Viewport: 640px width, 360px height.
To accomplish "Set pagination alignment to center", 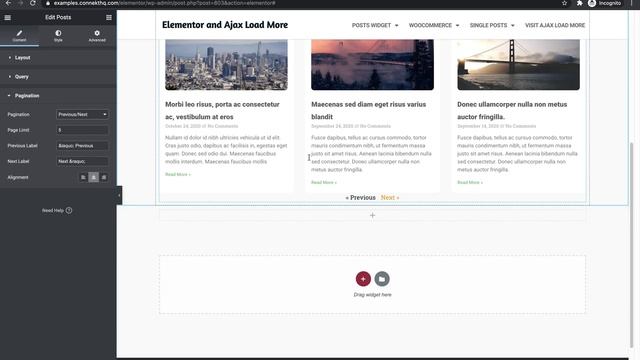I will click(93, 177).
